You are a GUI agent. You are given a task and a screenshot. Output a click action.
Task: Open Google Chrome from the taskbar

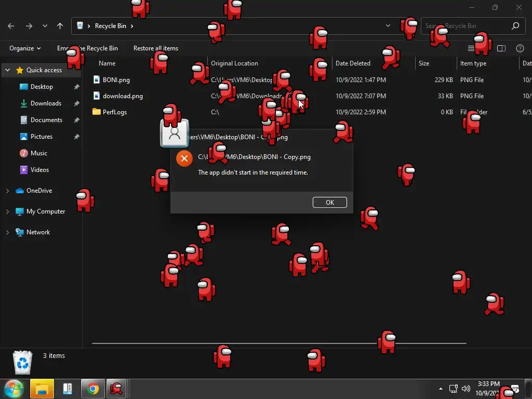92,389
